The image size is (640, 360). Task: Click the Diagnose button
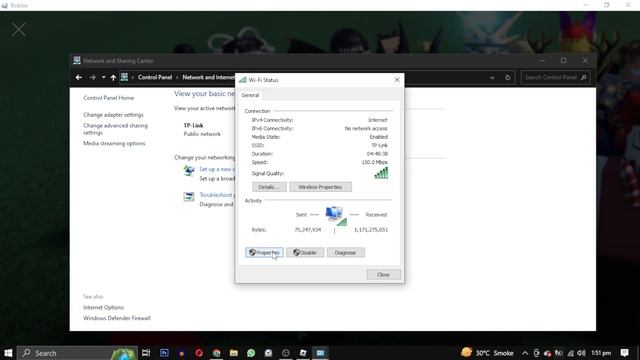pos(345,253)
